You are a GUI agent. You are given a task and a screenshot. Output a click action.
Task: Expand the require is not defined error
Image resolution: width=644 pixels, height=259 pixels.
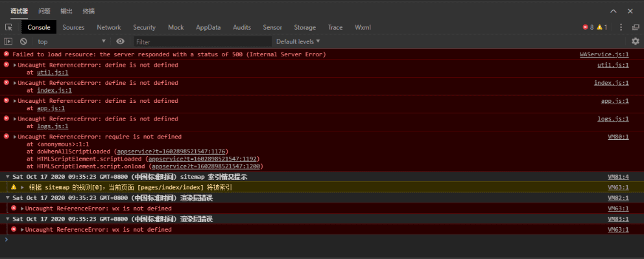[x=15, y=137]
